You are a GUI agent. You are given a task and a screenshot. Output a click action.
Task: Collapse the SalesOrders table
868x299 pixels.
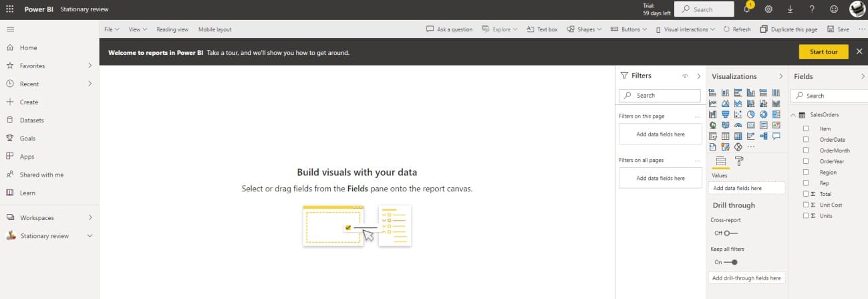[793, 115]
